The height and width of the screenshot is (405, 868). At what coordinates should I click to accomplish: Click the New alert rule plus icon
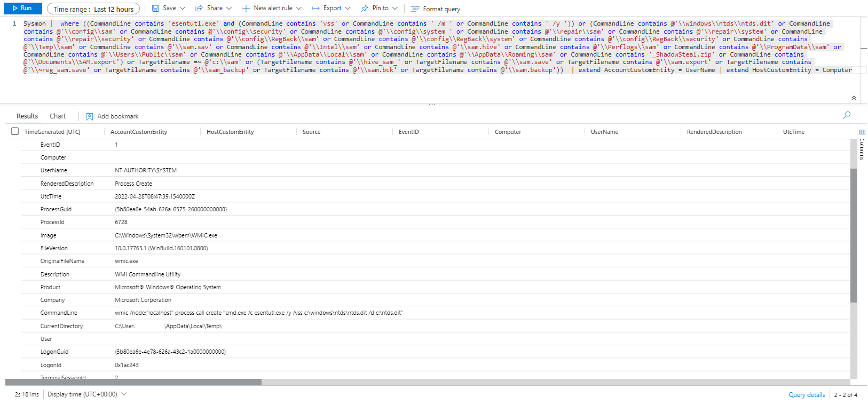246,9
